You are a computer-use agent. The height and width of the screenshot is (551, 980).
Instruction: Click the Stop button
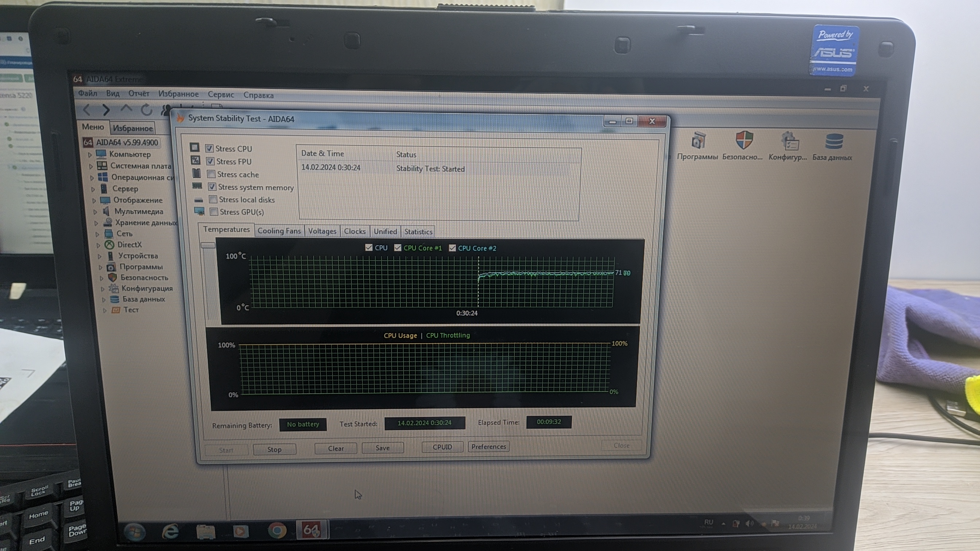(x=274, y=449)
